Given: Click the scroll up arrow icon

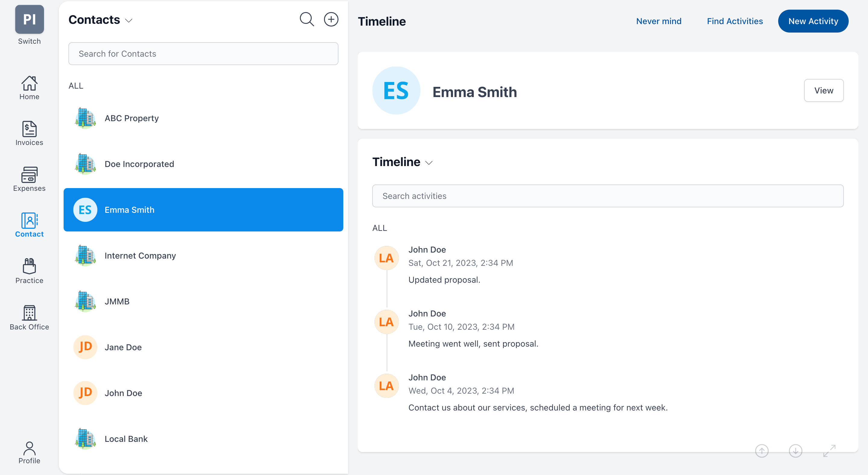Looking at the screenshot, I should pyautogui.click(x=762, y=451).
